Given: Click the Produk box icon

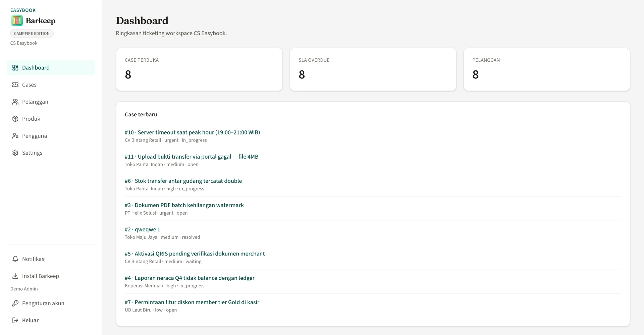Looking at the screenshot, I should pyautogui.click(x=15, y=119).
